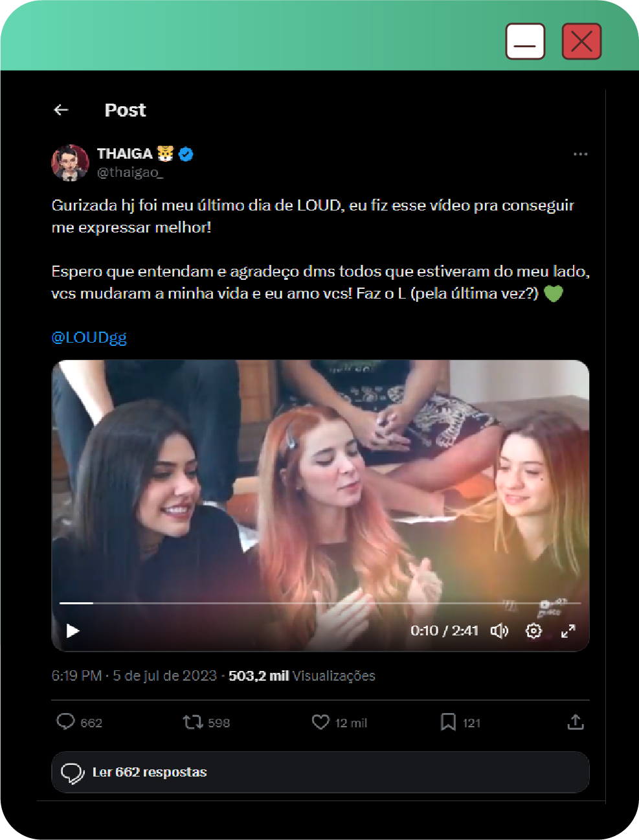Image resolution: width=639 pixels, height=840 pixels.
Task: Open video settings gear
Action: click(533, 630)
